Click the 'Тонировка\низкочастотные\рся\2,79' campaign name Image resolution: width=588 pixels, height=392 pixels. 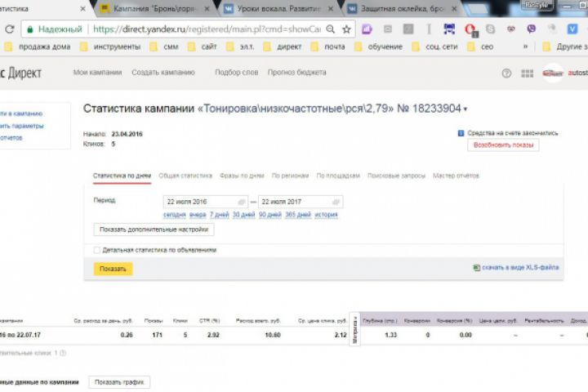(296, 109)
